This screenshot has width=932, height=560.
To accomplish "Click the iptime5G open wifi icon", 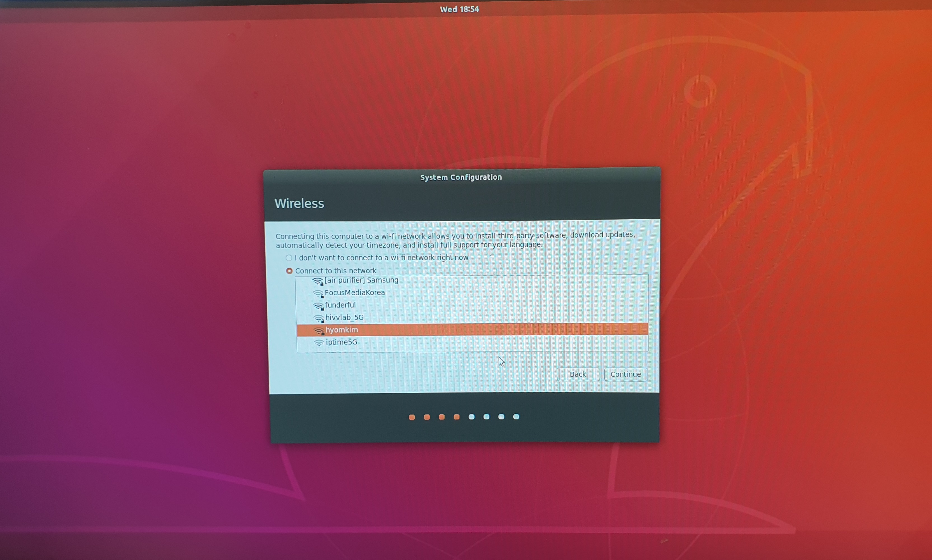I will 319,343.
